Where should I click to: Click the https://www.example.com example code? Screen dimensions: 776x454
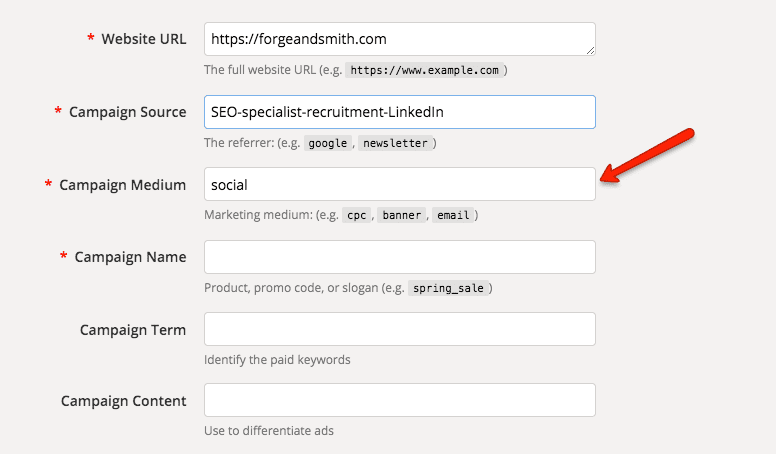point(425,70)
